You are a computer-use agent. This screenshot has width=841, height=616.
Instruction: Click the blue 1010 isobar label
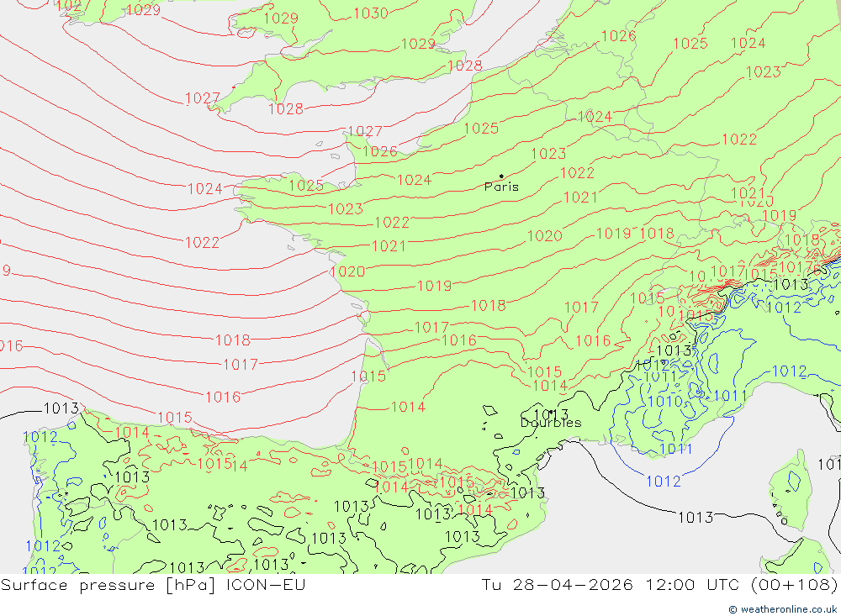click(665, 401)
